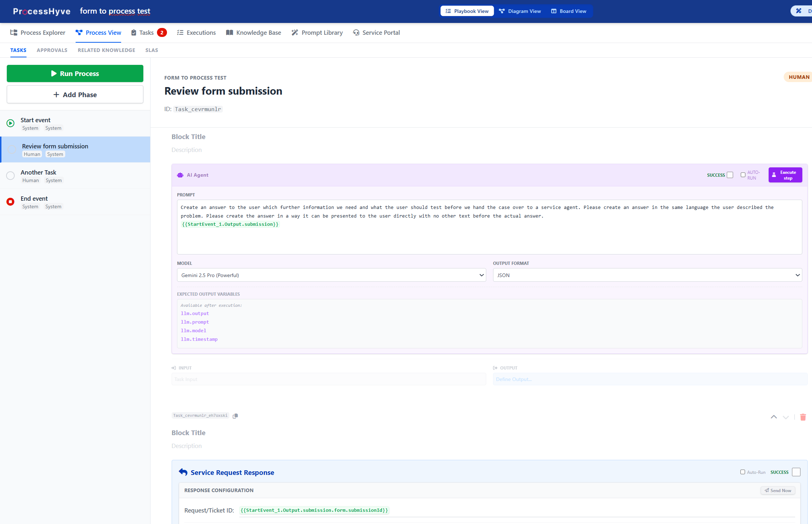Open Service Portal headset link

coord(376,33)
